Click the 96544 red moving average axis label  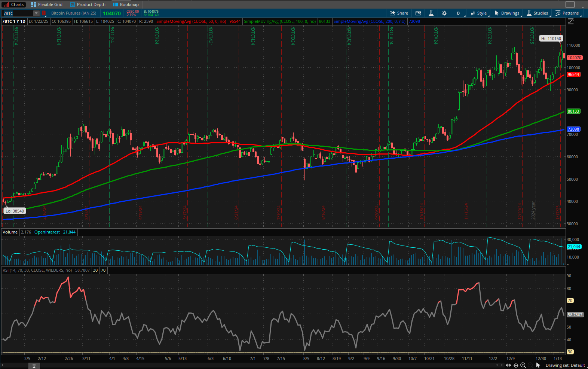(573, 74)
